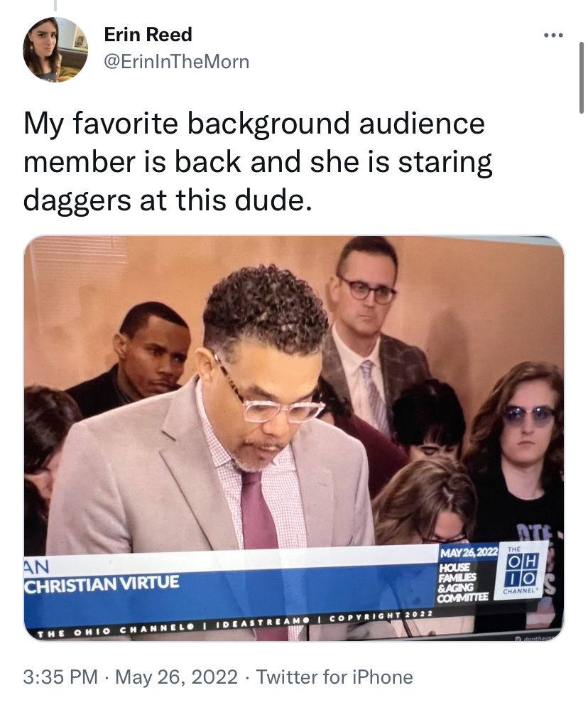Click the vertical scrollbar thumb at right edge
This screenshot has width=588, height=705.
[x=582, y=77]
